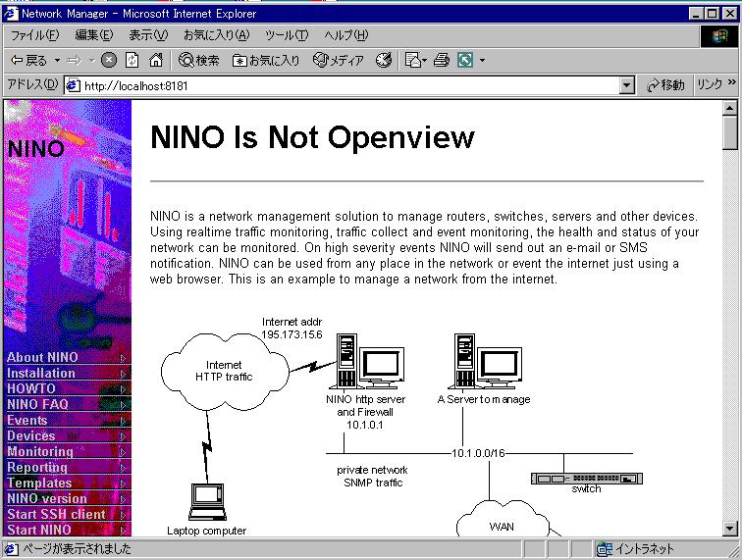Click the Mail toolbar icon
The height and width of the screenshot is (560, 742).
point(412,61)
